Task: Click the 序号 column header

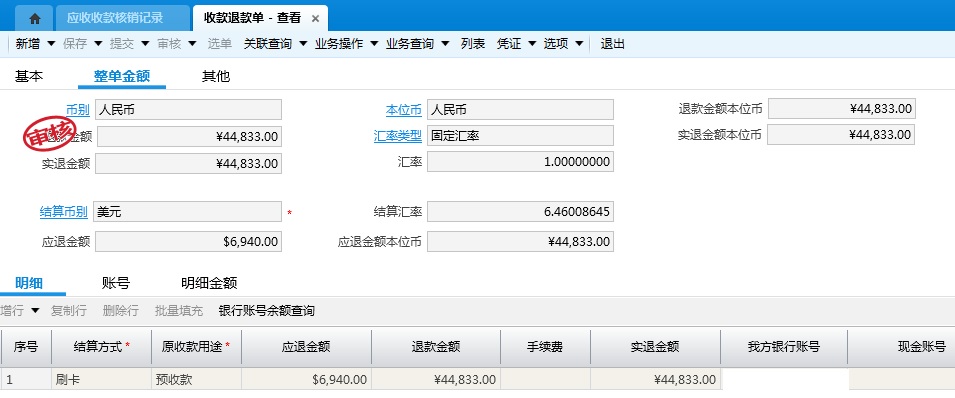Action: coord(26,347)
